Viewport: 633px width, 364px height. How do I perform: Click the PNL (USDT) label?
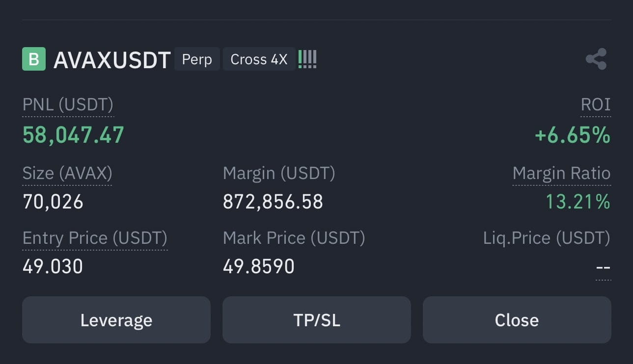tap(68, 104)
